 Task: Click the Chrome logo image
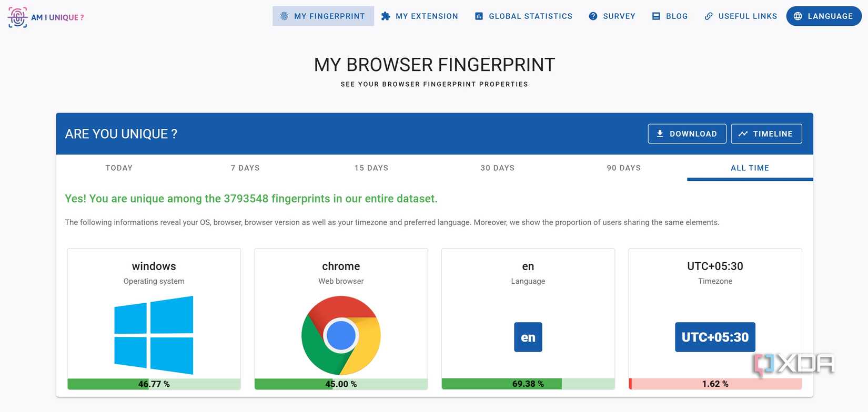341,335
